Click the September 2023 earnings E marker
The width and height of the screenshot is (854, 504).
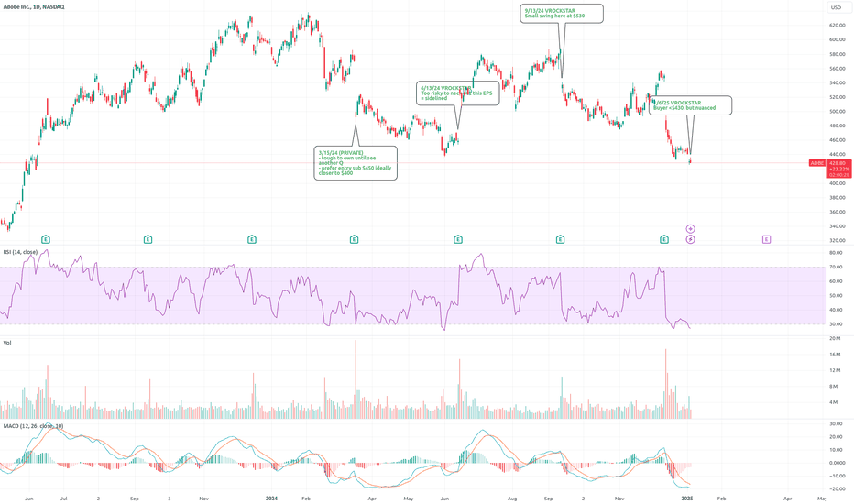(x=148, y=239)
